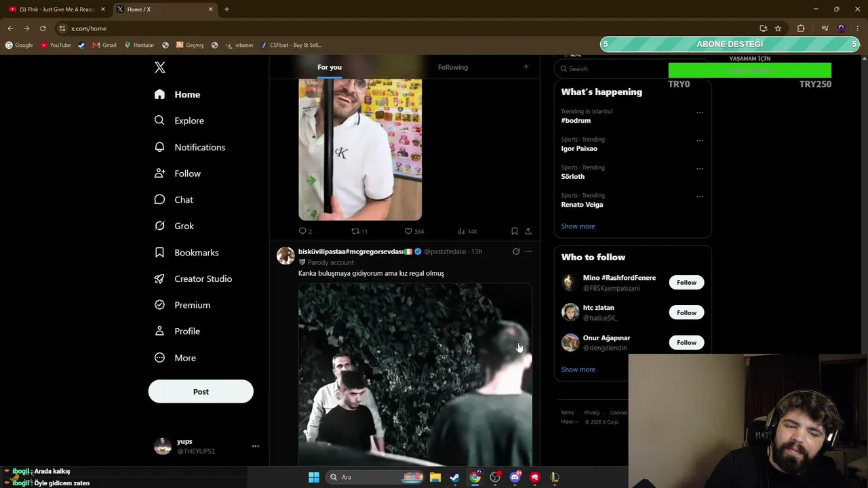Open options for the Renato Veiga trend

pyautogui.click(x=700, y=197)
